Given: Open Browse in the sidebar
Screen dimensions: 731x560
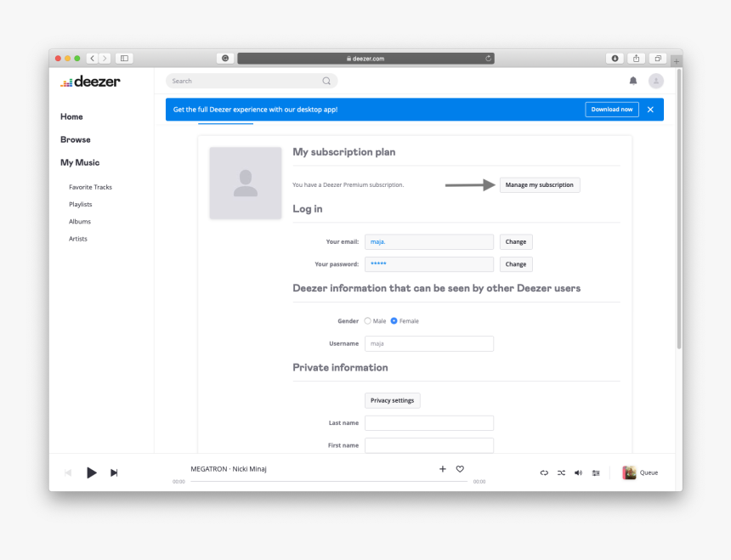Looking at the screenshot, I should (75, 139).
